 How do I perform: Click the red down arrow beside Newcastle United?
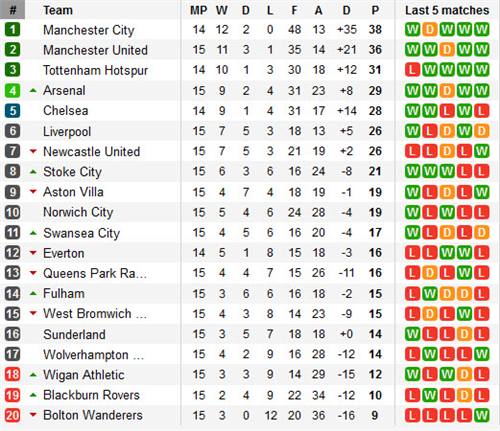(x=33, y=151)
